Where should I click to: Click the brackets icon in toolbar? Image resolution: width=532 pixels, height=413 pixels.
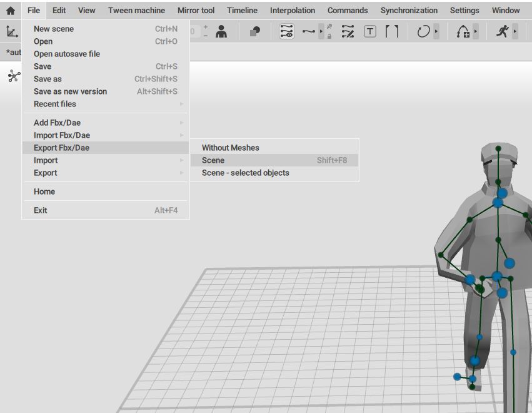(391, 32)
